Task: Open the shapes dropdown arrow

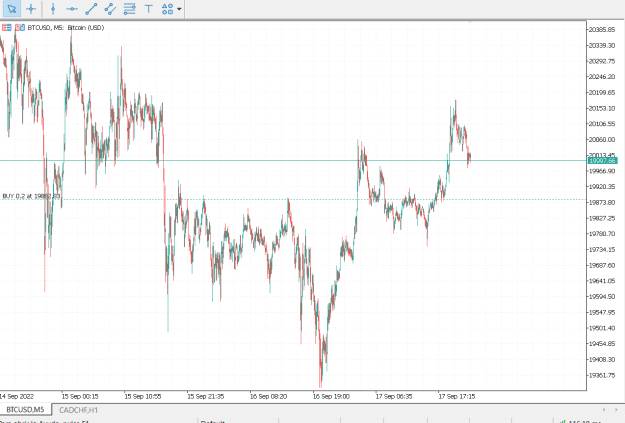Action: click(x=179, y=9)
